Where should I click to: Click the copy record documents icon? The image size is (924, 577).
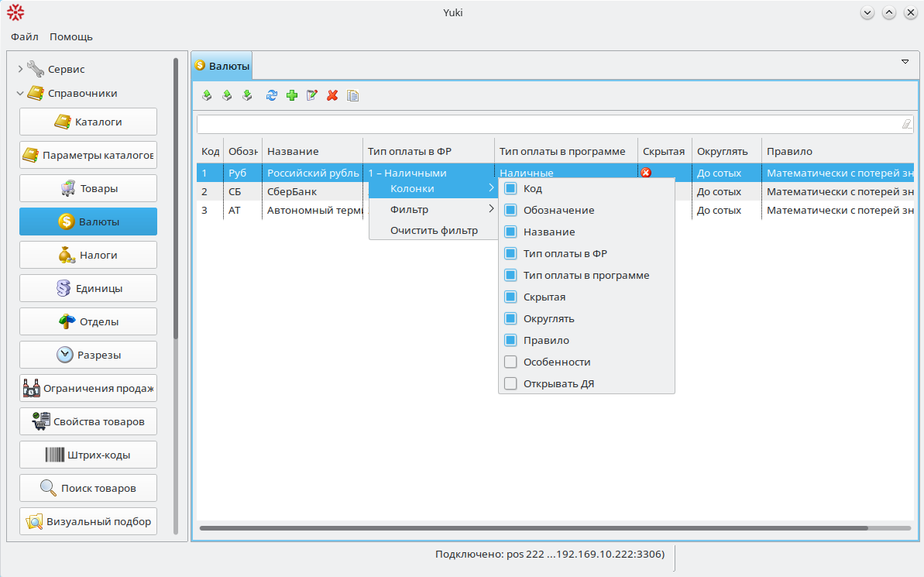click(x=352, y=95)
